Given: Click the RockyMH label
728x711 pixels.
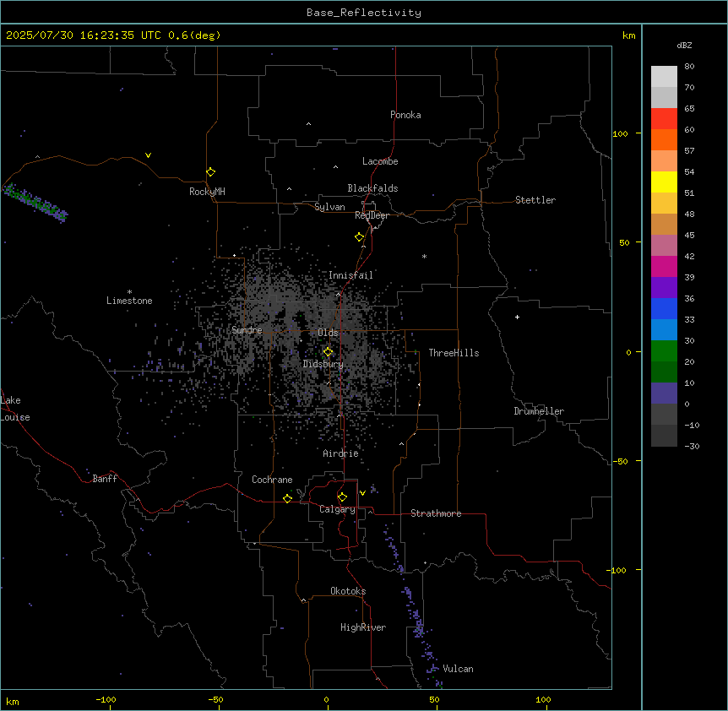Looking at the screenshot, I should click(207, 192).
